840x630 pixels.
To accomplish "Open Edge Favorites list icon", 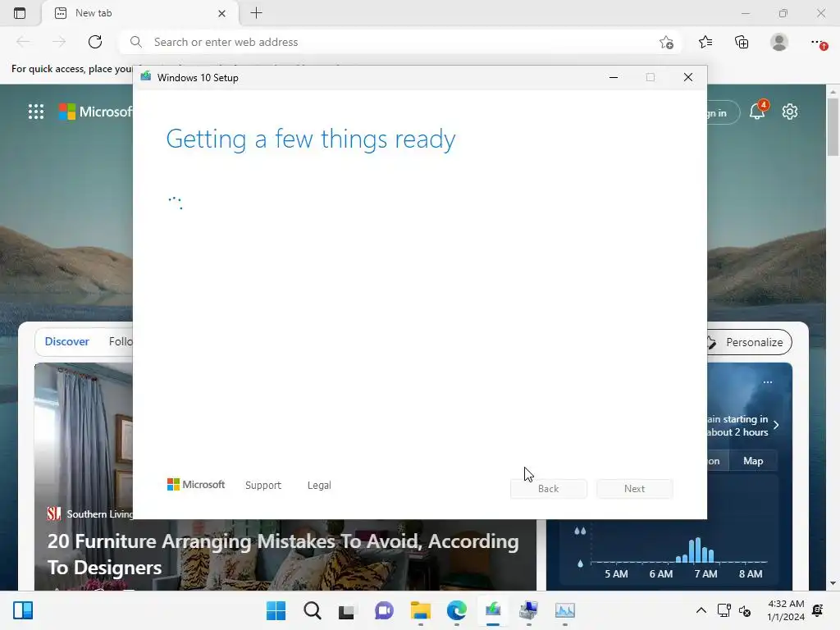I will point(705,42).
